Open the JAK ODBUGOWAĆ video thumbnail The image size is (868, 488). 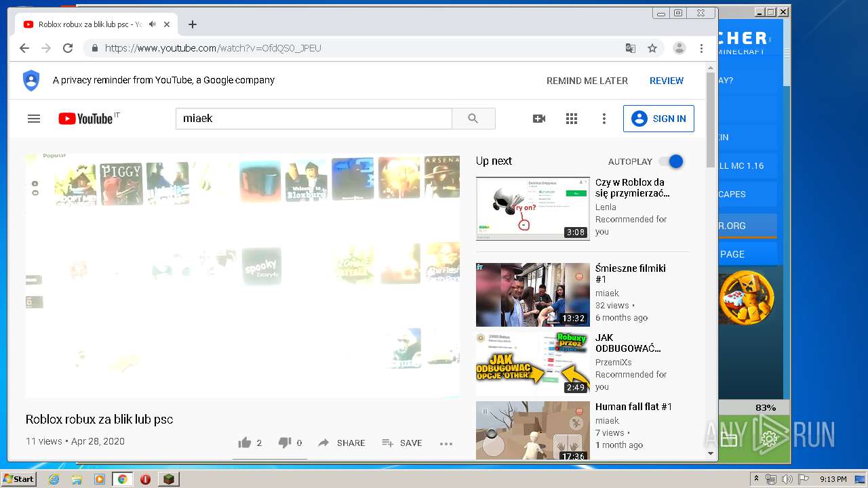533,364
